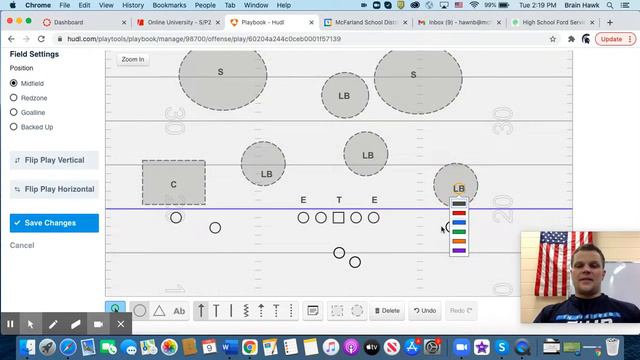Choose the plain dashed line tool
The image size is (640, 360).
pyautogui.click(x=291, y=311)
